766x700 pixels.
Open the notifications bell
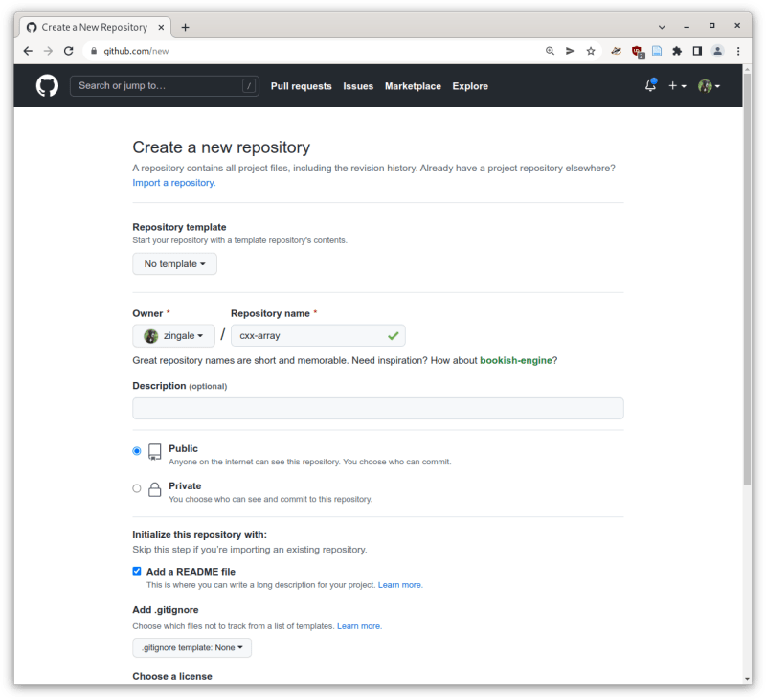[650, 85]
